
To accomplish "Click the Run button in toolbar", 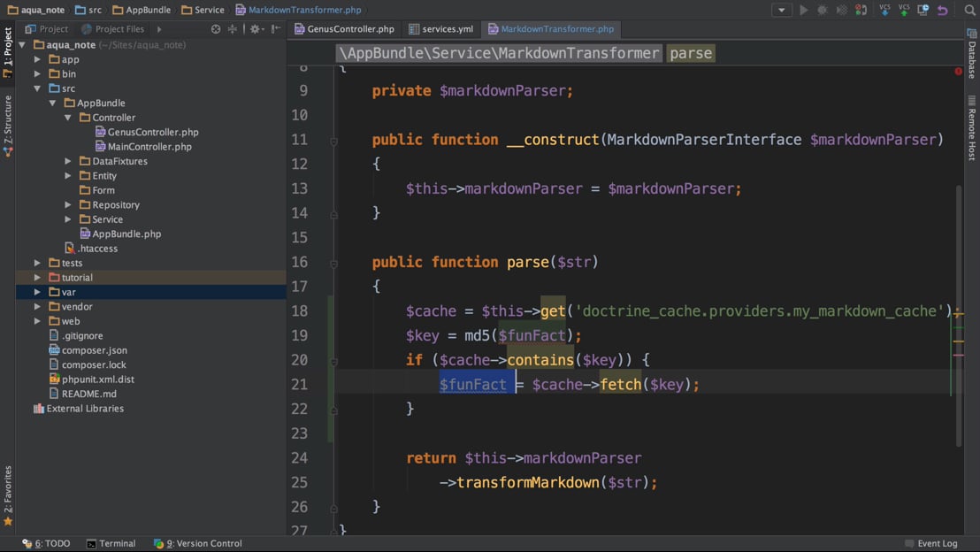I will click(803, 10).
